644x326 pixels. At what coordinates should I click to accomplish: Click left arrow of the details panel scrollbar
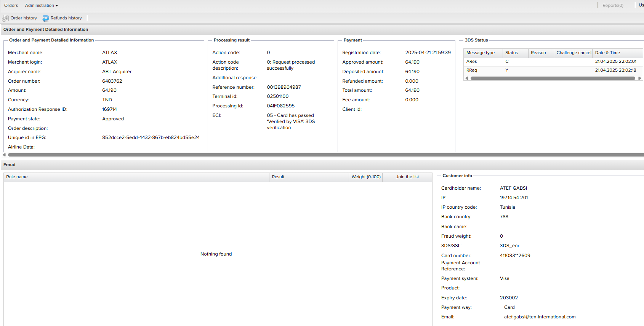(4, 155)
